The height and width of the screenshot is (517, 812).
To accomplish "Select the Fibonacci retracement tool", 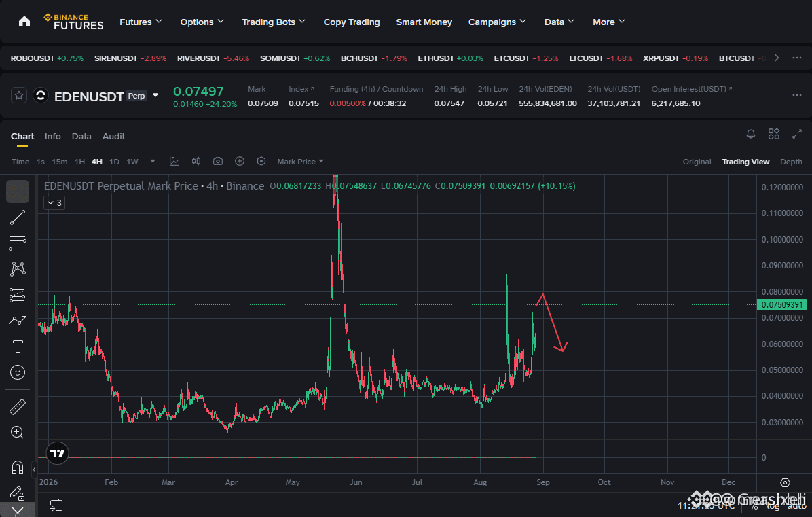I will coord(18,243).
